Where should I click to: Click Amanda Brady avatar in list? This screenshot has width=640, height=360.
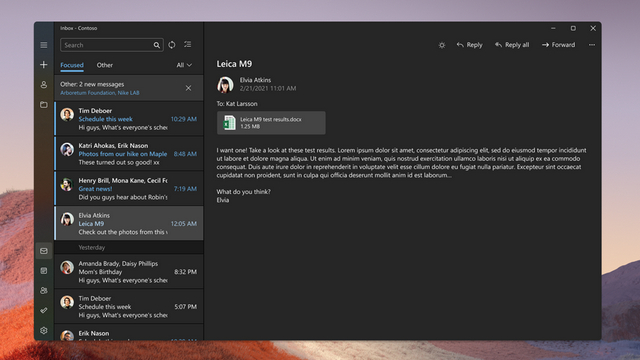tap(67, 267)
